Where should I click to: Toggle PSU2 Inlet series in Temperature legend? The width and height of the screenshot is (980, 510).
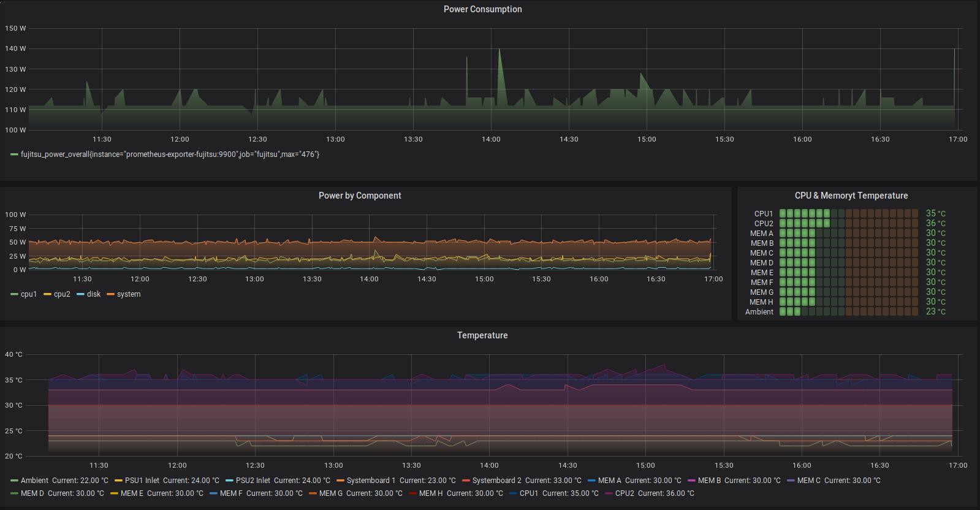(253, 481)
